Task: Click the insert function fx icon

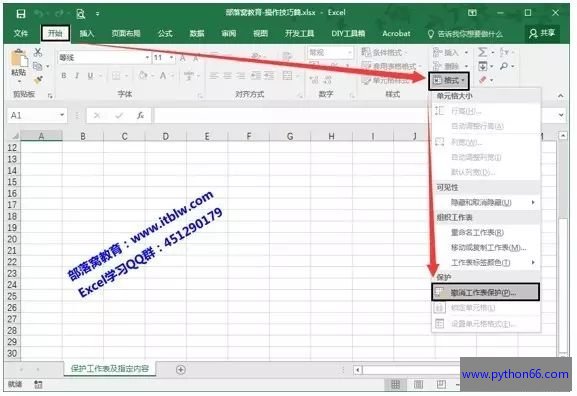Action: point(140,116)
